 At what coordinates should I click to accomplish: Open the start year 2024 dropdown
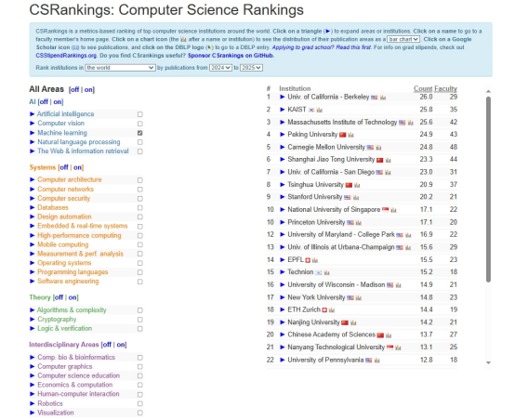coord(220,68)
